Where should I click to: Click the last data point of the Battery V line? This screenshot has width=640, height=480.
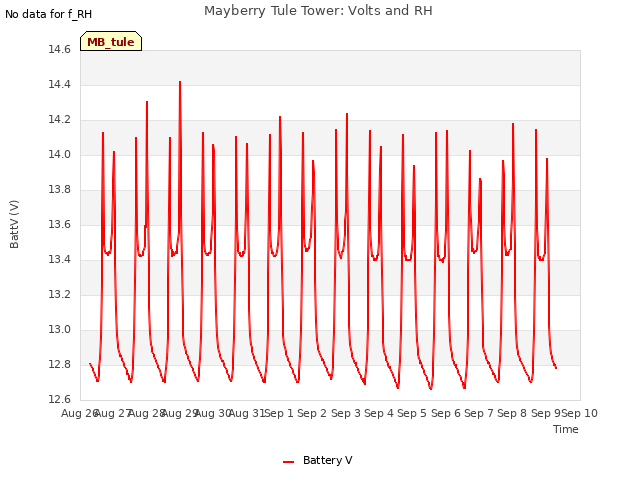tap(556, 368)
